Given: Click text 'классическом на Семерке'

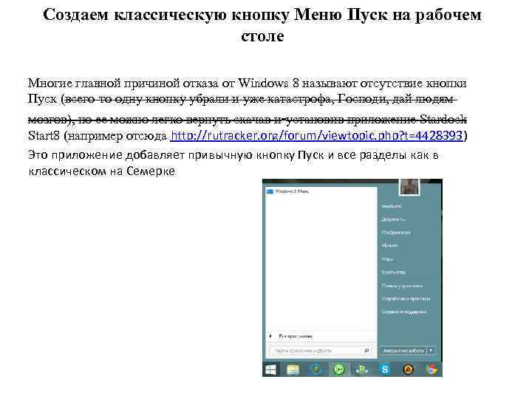Looking at the screenshot, I should pos(102,171).
